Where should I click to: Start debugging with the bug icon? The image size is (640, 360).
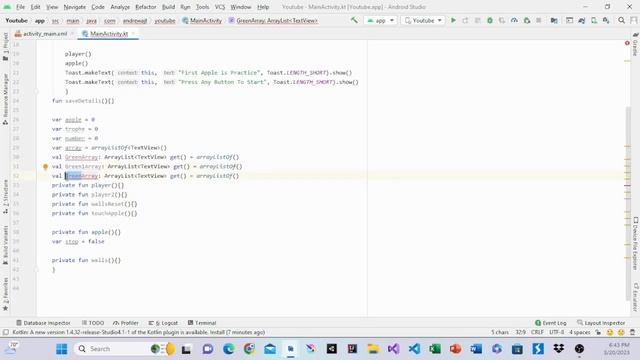pyautogui.click(x=490, y=20)
